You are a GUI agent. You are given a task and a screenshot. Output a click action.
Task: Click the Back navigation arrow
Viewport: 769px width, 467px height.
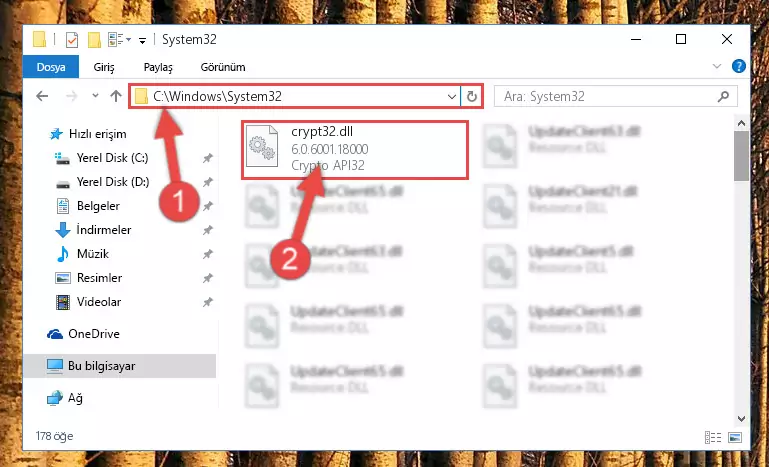(x=42, y=96)
